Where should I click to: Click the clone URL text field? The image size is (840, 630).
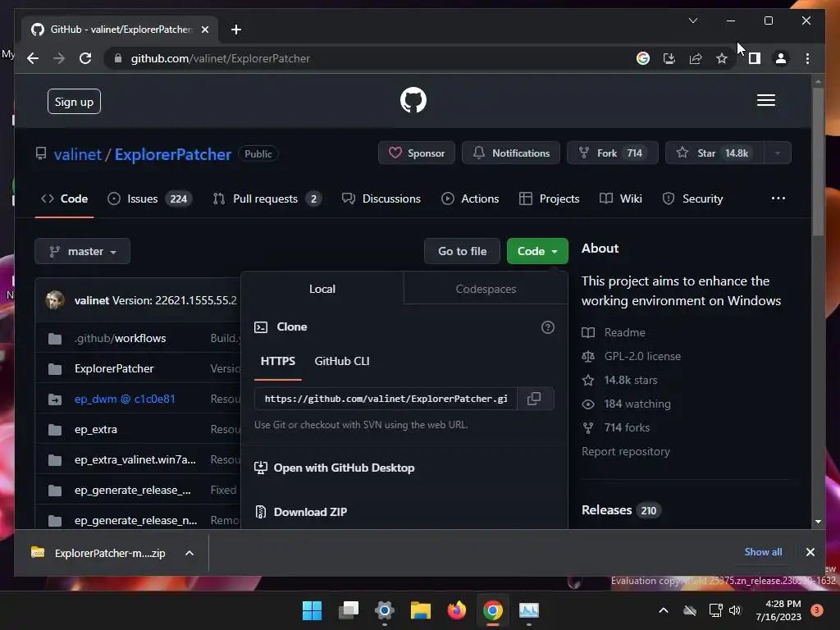386,399
